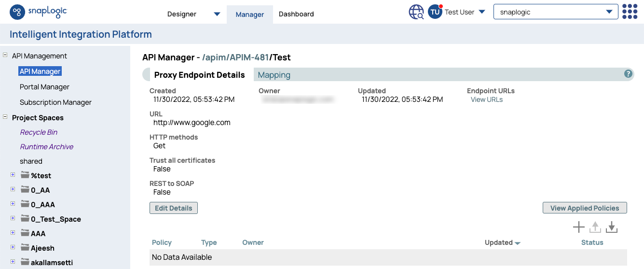Screen dimensions: 644x269
Task: Click the No Data Available row
Action: (388, 257)
